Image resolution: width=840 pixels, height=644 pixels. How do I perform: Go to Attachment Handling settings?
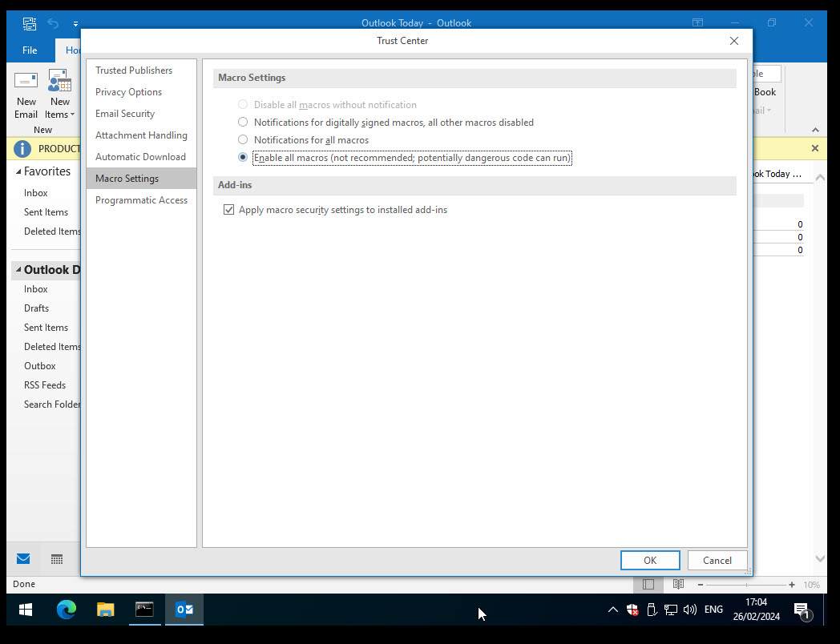[x=141, y=135]
